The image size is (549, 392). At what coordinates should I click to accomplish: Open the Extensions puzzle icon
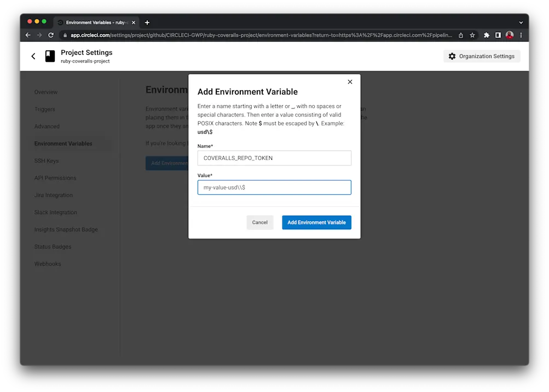[486, 34]
